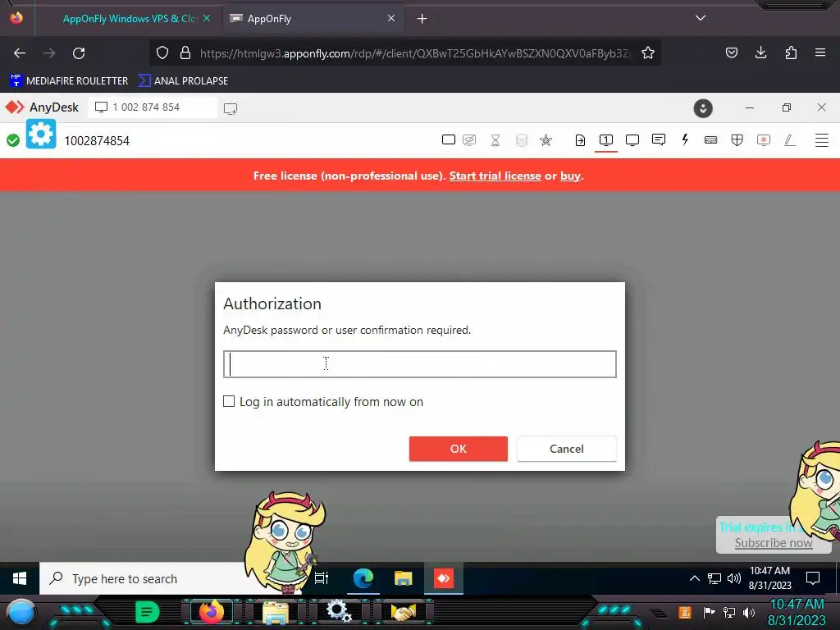840x630 pixels.
Task: Click the privacy screen crossed-eye icon
Action: click(469, 140)
